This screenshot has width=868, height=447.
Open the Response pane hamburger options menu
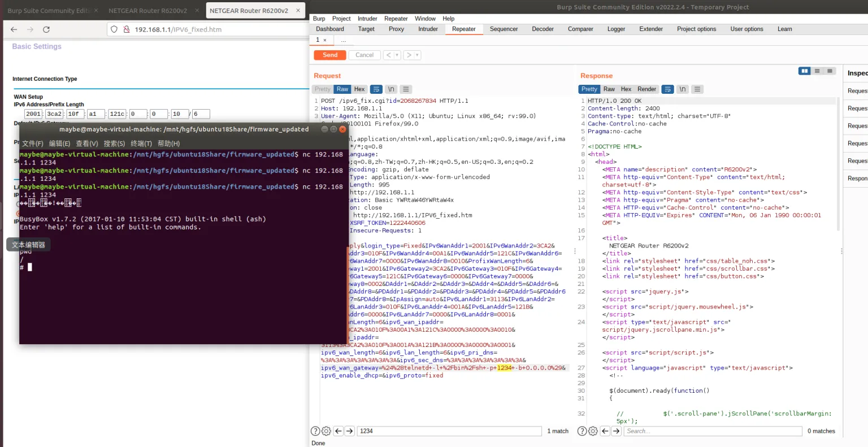697,89
